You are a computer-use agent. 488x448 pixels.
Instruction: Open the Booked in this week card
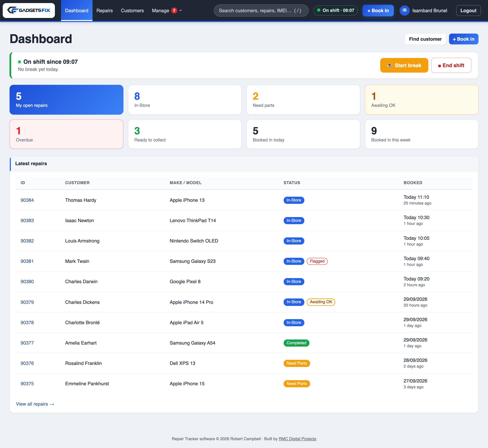pos(421,134)
